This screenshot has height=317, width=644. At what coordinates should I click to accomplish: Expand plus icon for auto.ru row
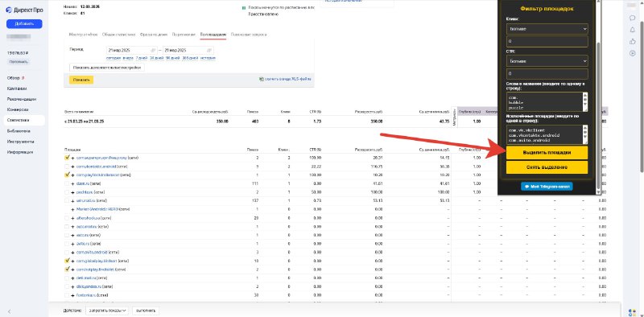[x=72, y=235]
